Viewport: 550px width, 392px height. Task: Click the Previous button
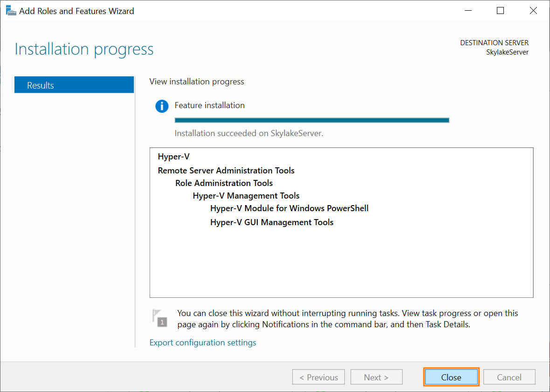pos(318,377)
